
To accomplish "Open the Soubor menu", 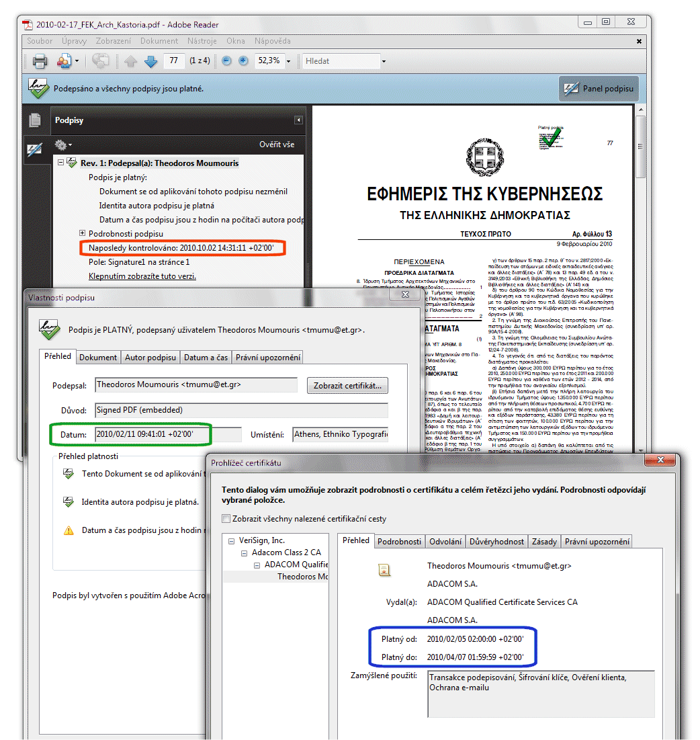I will 40,41.
